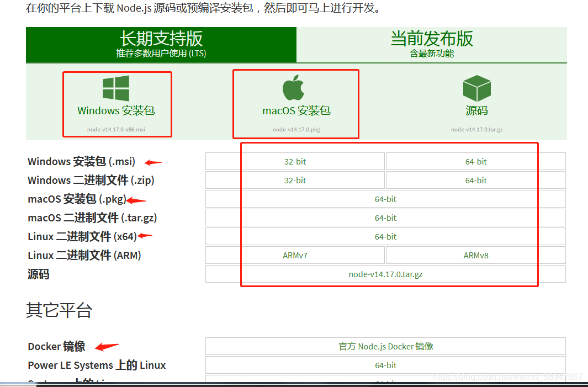The height and width of the screenshot is (387, 588).
Task: Click the 源码 row label in table
Action: 38,274
